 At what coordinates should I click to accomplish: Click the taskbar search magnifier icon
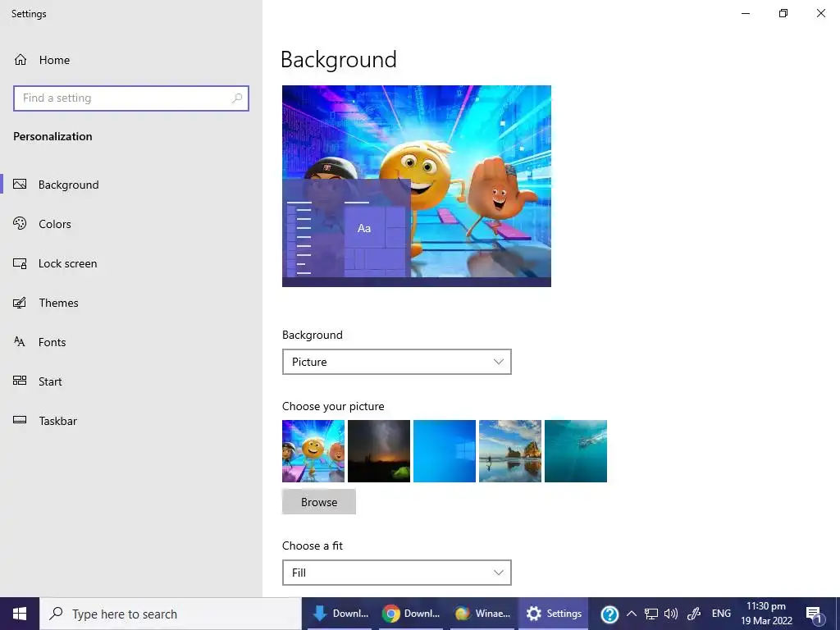(x=56, y=614)
